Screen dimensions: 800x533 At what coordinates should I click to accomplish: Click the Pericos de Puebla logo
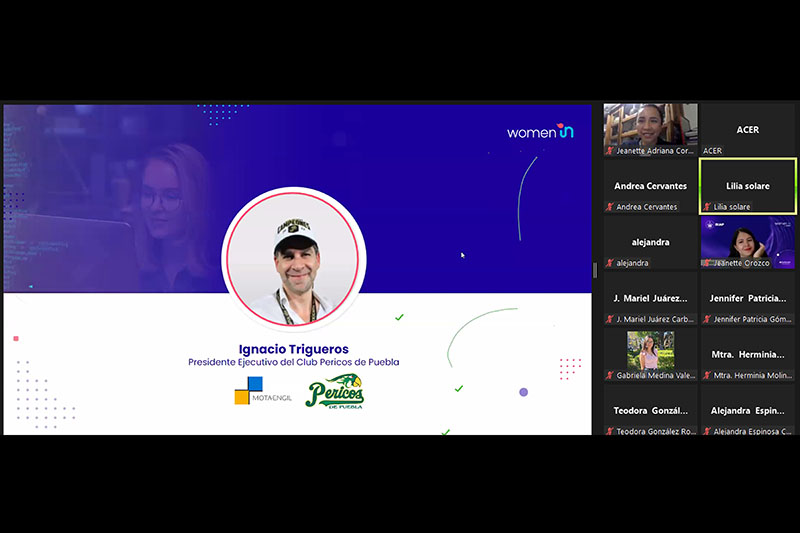tap(335, 391)
